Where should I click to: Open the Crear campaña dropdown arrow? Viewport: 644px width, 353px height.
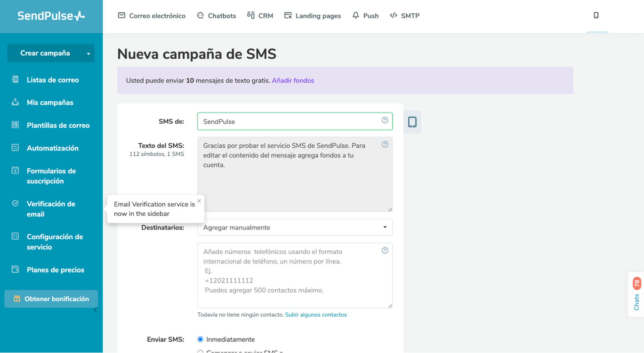click(x=89, y=53)
